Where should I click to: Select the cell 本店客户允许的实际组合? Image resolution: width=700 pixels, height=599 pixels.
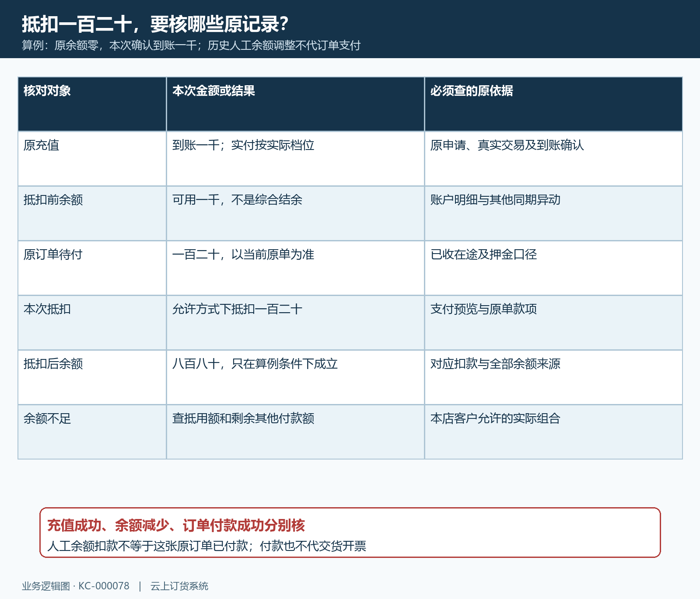pos(553,432)
